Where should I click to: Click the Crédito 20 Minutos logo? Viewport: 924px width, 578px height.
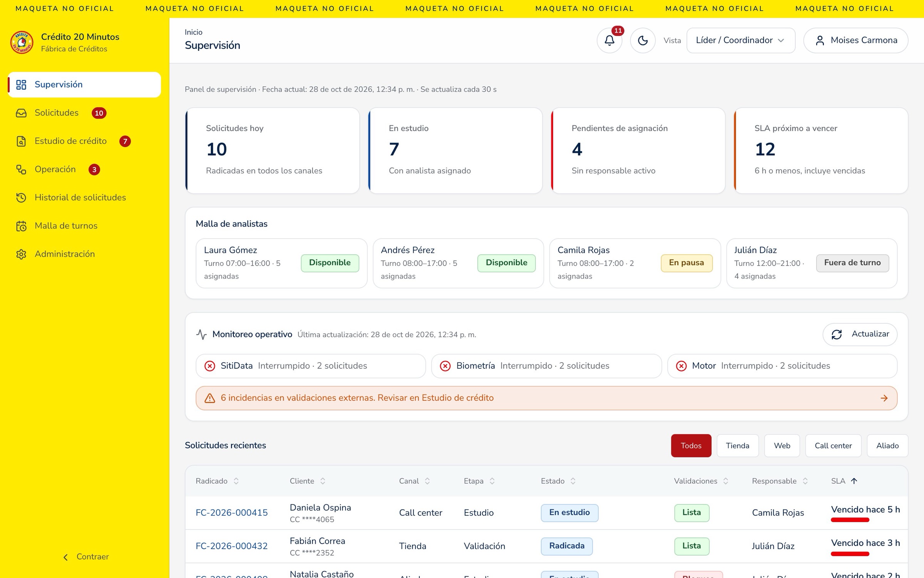[x=22, y=42]
